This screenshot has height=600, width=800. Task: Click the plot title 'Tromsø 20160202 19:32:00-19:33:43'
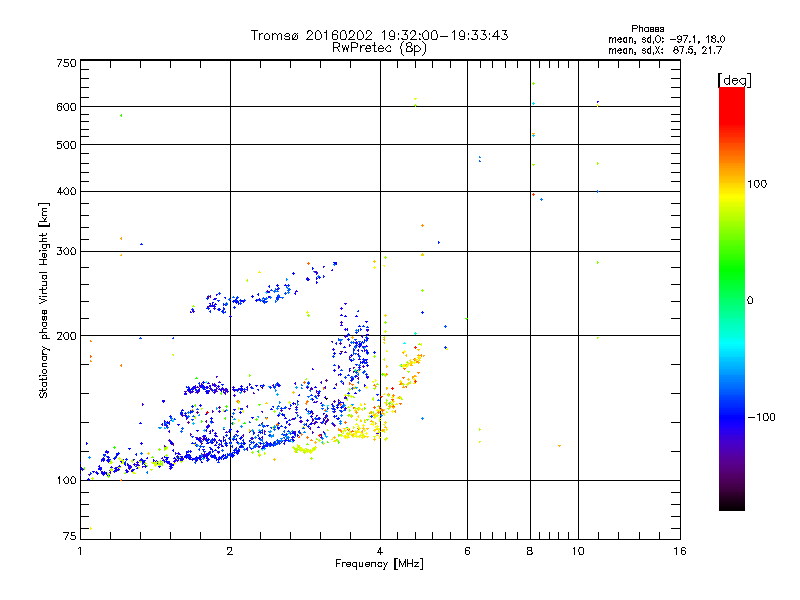(x=379, y=35)
